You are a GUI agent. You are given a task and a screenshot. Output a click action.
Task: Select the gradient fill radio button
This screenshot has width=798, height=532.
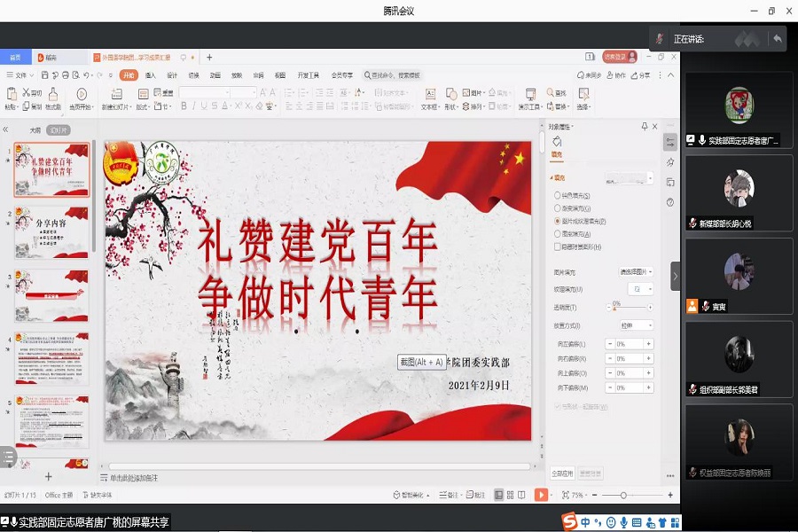tap(557, 208)
